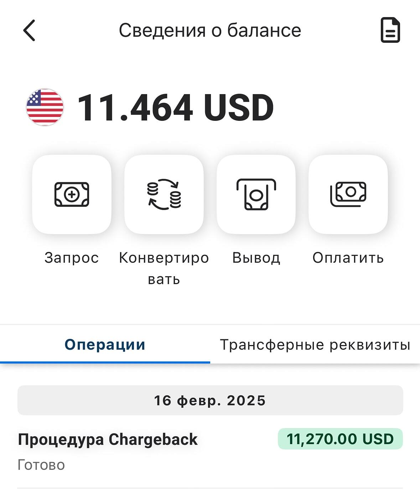
Task: Switch to the Операции tab
Action: [x=105, y=345]
